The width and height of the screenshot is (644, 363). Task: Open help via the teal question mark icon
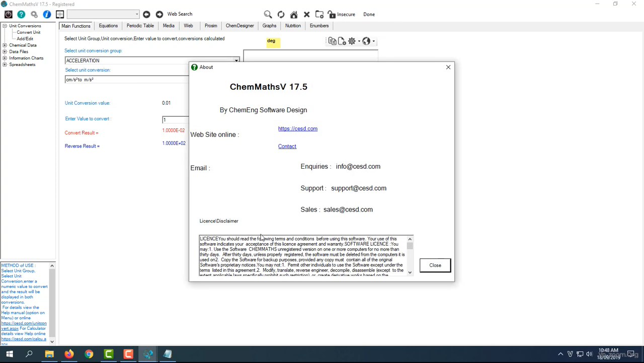21,15
